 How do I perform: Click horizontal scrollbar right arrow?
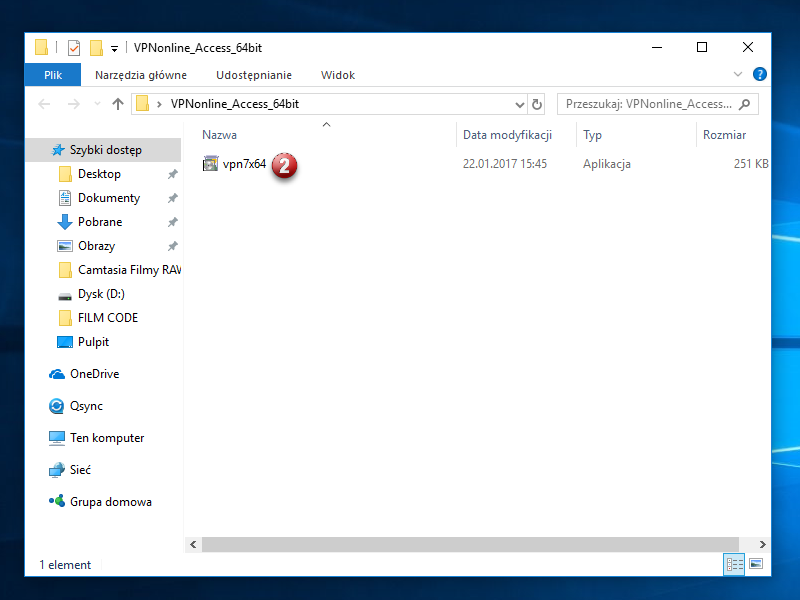[x=762, y=544]
